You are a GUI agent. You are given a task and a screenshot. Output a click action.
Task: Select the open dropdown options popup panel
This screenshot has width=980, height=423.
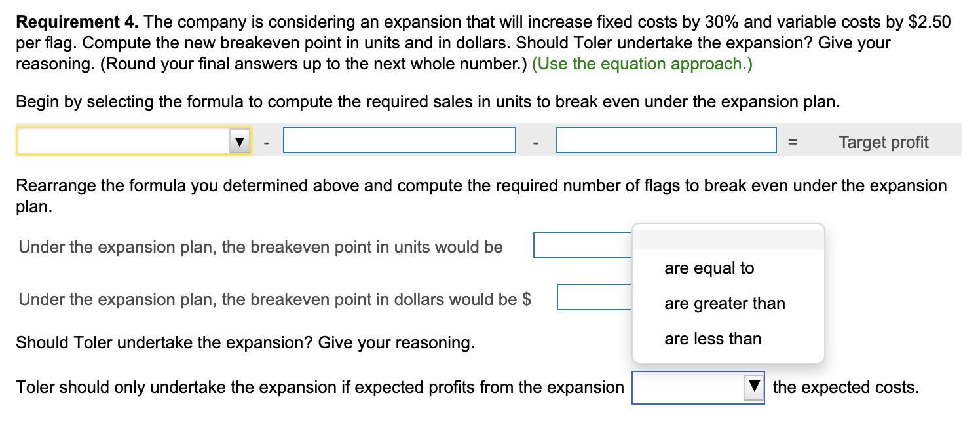pos(727,293)
